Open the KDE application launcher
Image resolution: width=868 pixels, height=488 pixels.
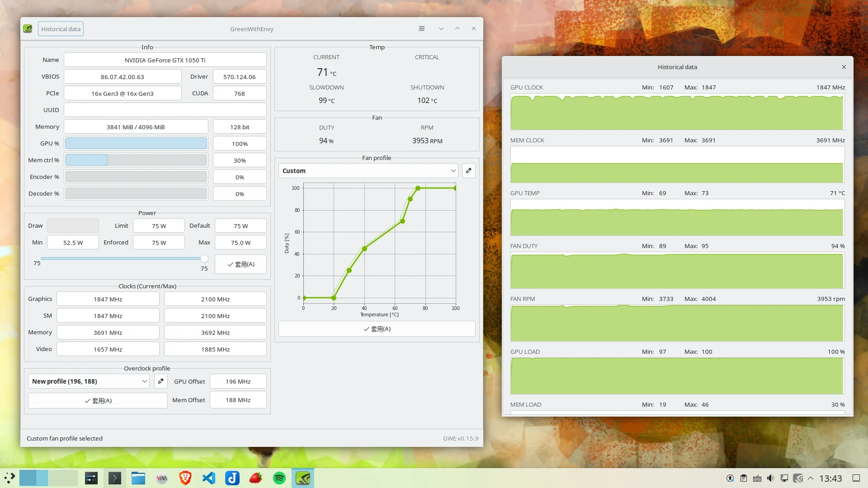coord(9,478)
